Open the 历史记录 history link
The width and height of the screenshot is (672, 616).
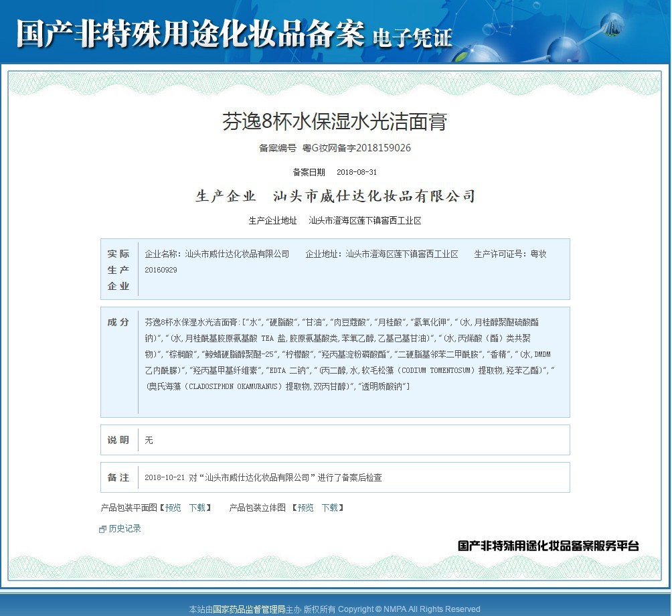(124, 528)
